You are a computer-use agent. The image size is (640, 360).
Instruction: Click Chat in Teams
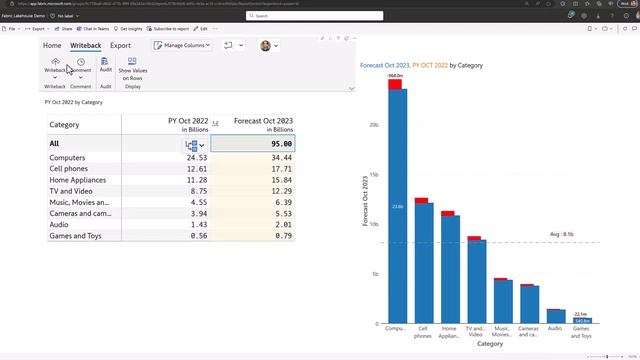[93, 29]
